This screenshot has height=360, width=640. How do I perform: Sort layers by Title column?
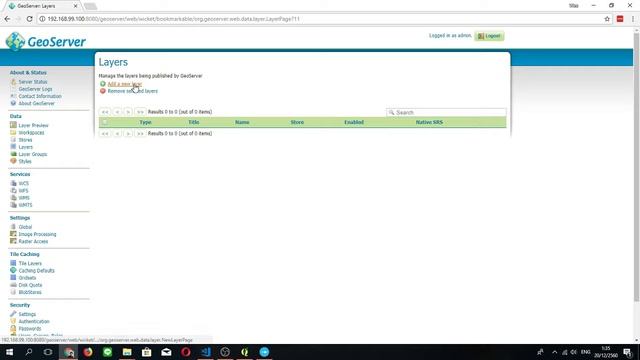click(x=193, y=122)
